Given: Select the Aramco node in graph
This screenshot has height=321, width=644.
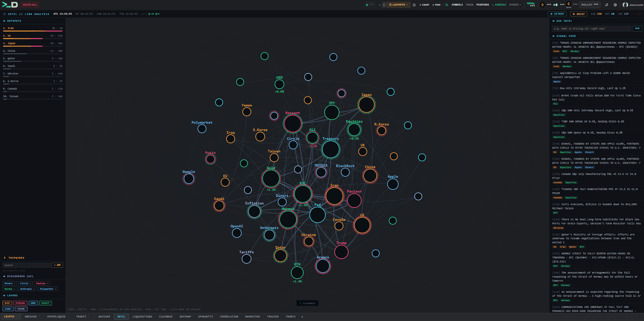Looking at the screenshot, I should 323,266.
